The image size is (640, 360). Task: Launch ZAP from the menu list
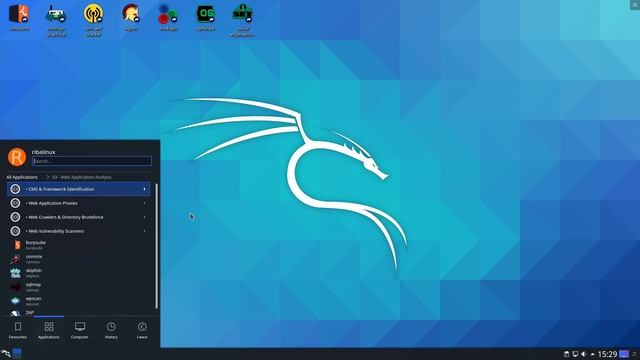78,312
